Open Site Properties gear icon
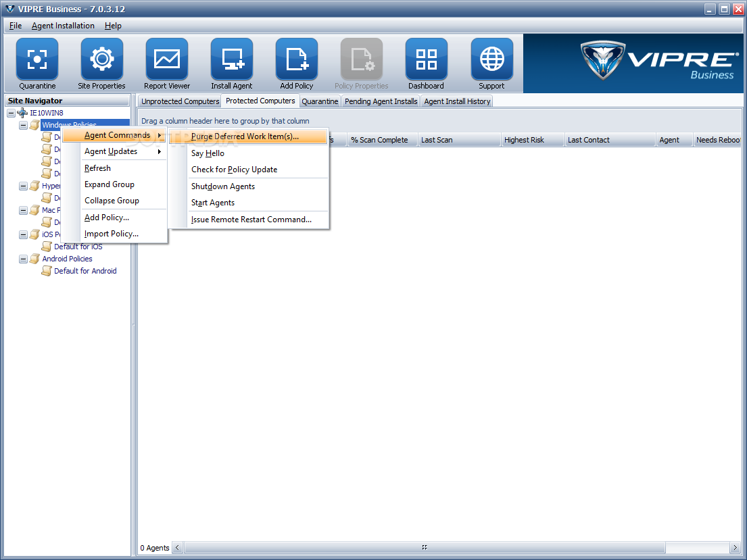 click(x=102, y=59)
